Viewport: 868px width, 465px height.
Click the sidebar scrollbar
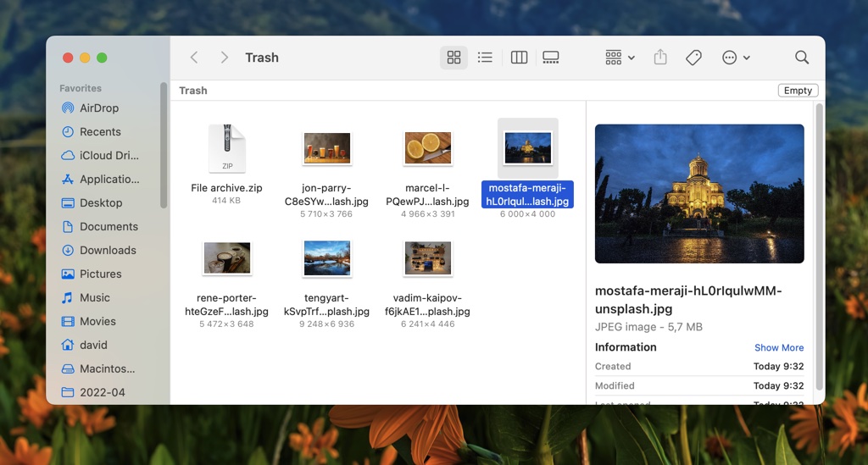click(x=164, y=146)
